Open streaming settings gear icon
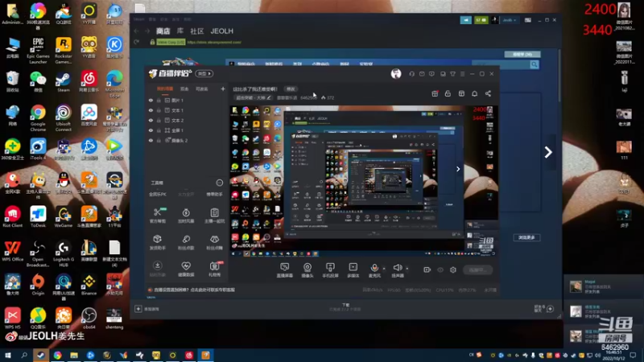The image size is (644, 362). pos(453,269)
